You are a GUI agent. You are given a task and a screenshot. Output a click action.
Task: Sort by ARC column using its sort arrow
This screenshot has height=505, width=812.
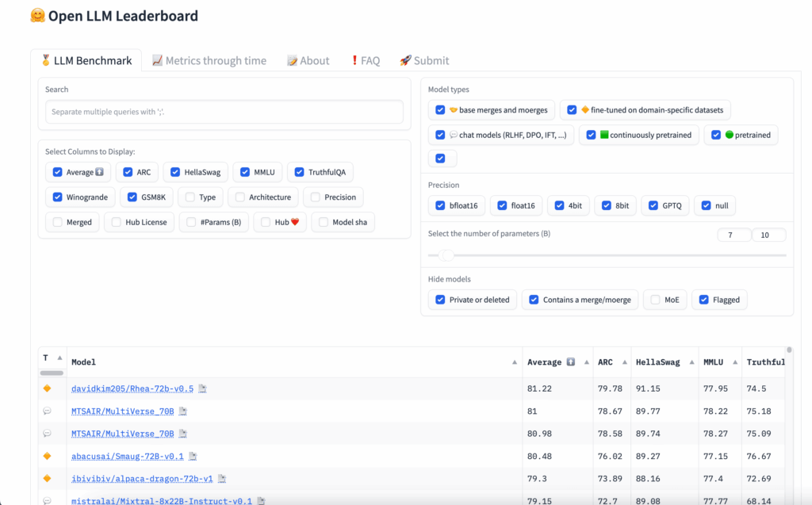point(621,362)
